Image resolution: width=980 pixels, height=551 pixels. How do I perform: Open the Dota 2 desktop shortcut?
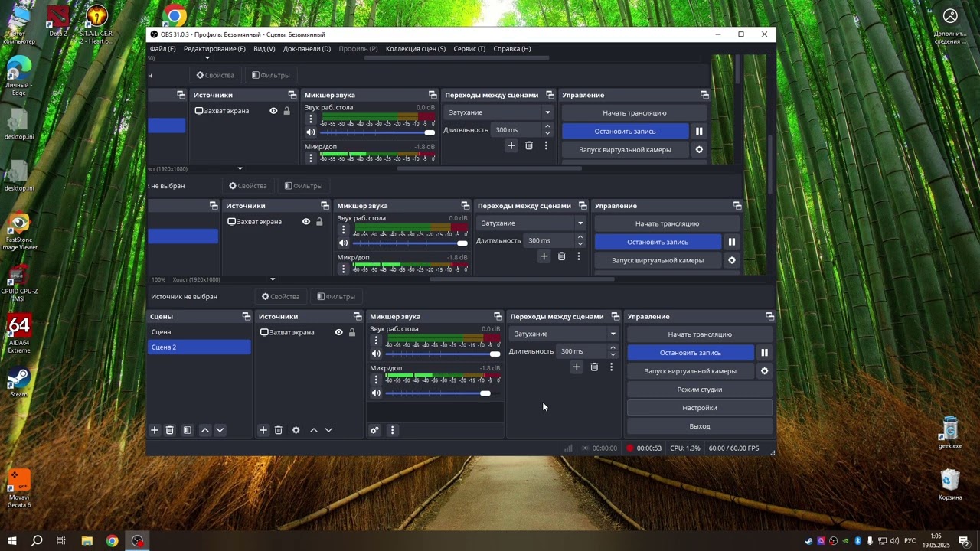[x=58, y=22]
